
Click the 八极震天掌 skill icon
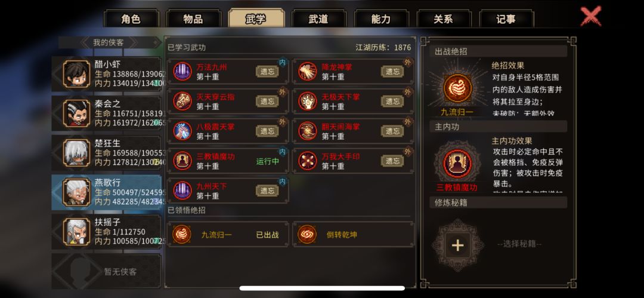pos(182,131)
